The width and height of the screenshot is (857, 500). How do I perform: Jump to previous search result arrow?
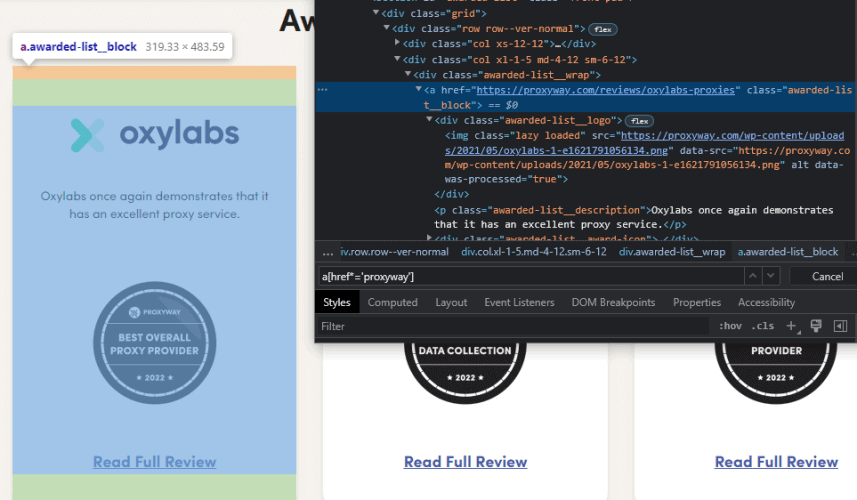pyautogui.click(x=753, y=276)
